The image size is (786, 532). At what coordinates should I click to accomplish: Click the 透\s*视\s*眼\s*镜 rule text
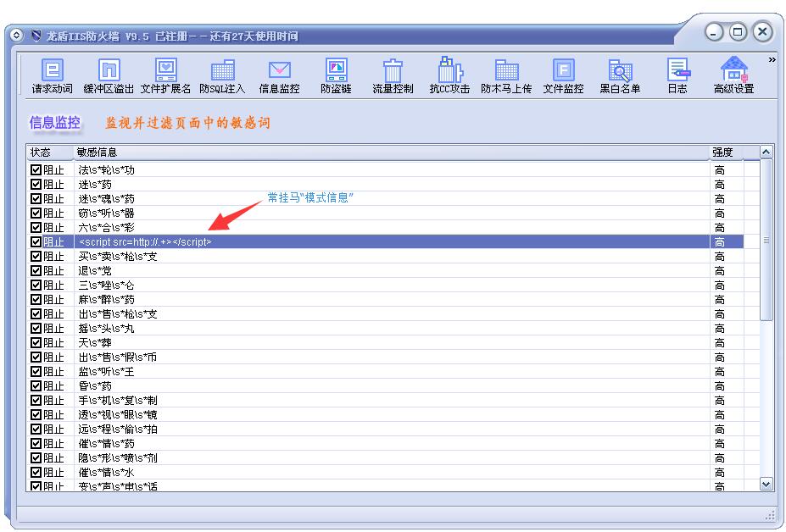(x=118, y=415)
